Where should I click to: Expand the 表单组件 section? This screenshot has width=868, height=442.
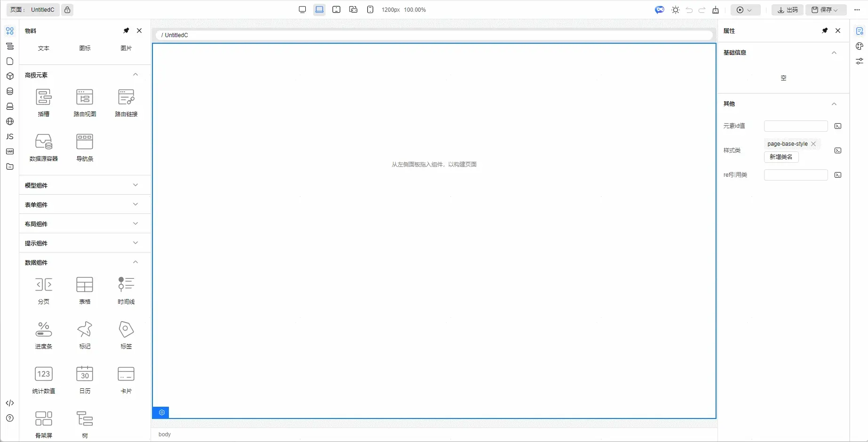tap(135, 205)
